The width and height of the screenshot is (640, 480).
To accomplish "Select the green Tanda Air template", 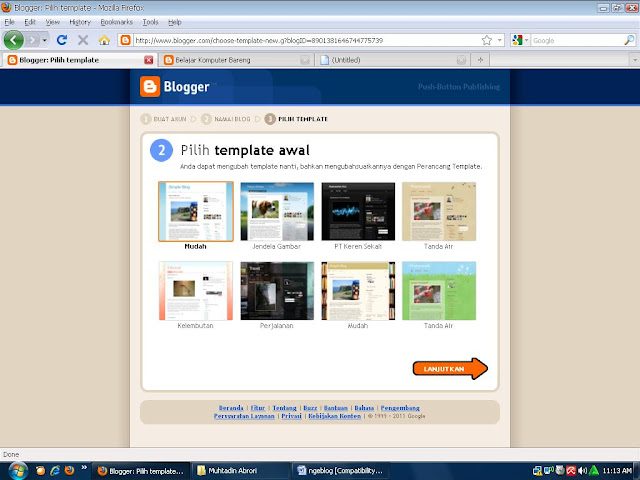I will pos(439,291).
